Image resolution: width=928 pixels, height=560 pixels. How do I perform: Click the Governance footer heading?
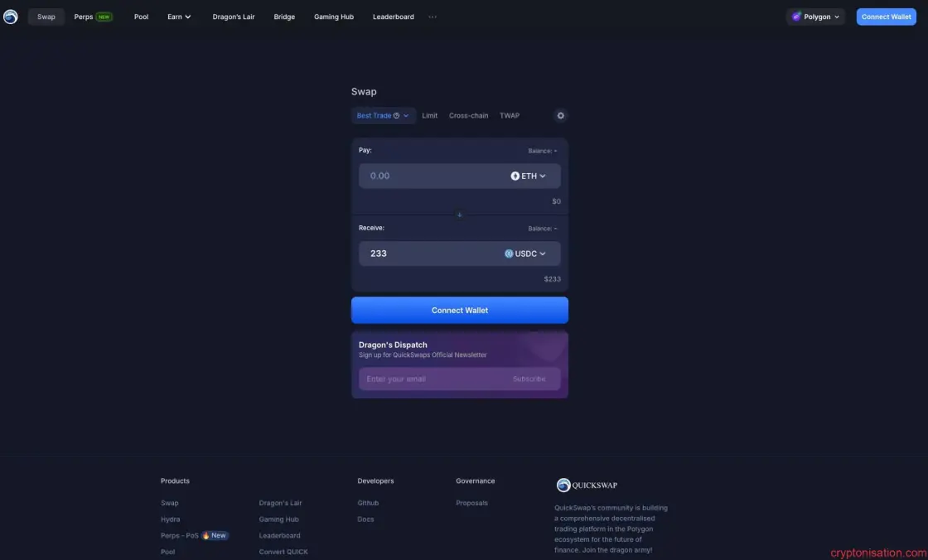click(476, 480)
